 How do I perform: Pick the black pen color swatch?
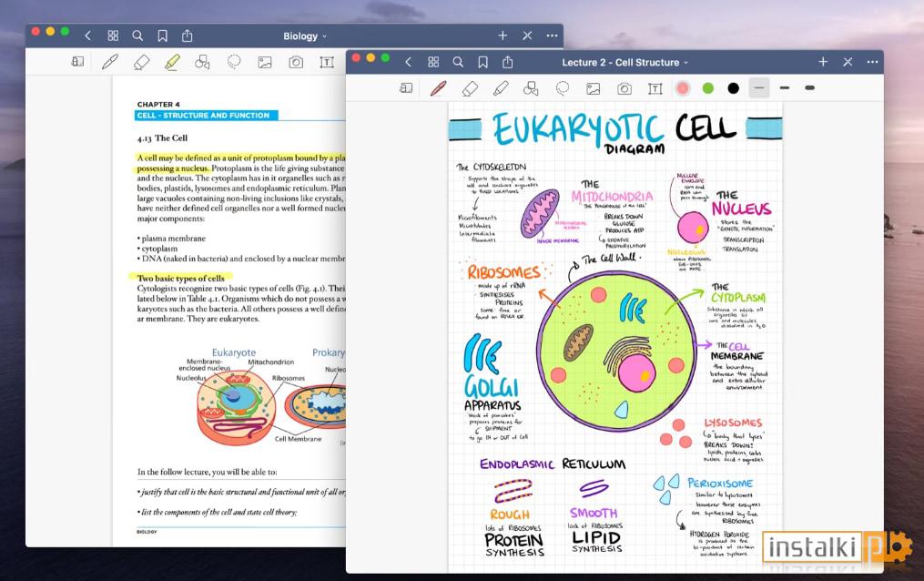tap(733, 88)
